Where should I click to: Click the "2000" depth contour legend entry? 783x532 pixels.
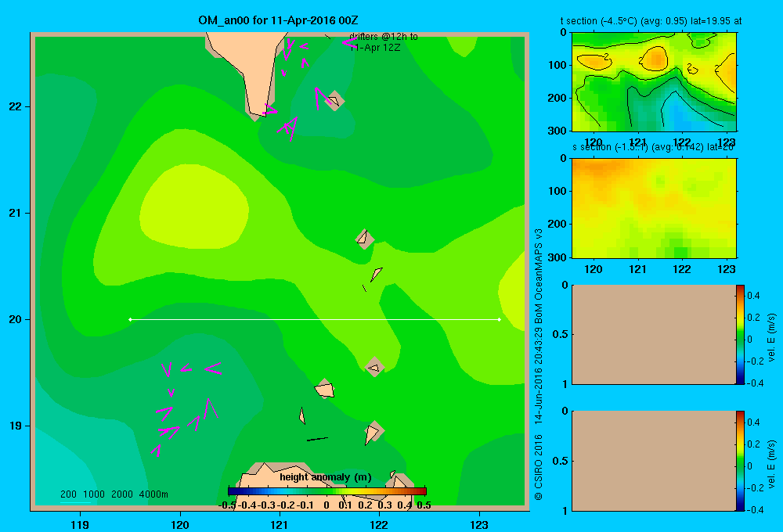[122, 494]
